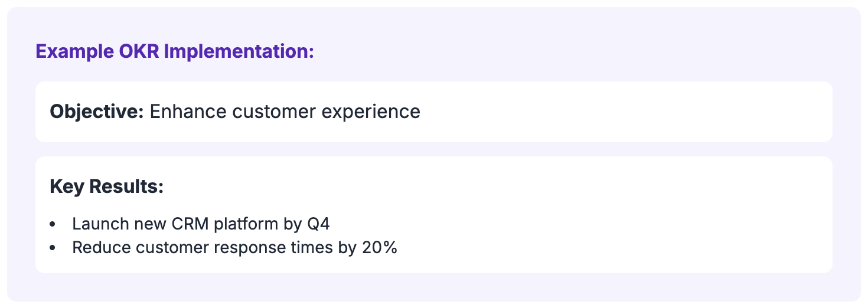868x308 pixels.
Task: Click the Example OKR Implementation heading
Action: (x=175, y=51)
